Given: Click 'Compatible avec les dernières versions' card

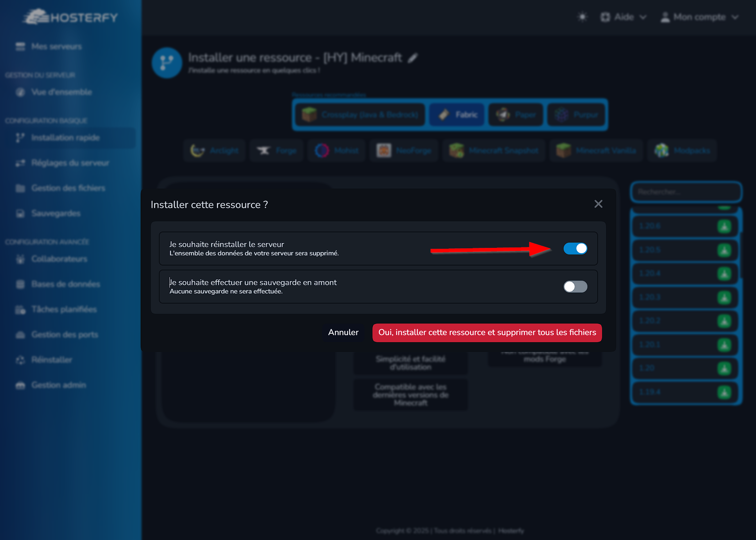Looking at the screenshot, I should (x=411, y=395).
